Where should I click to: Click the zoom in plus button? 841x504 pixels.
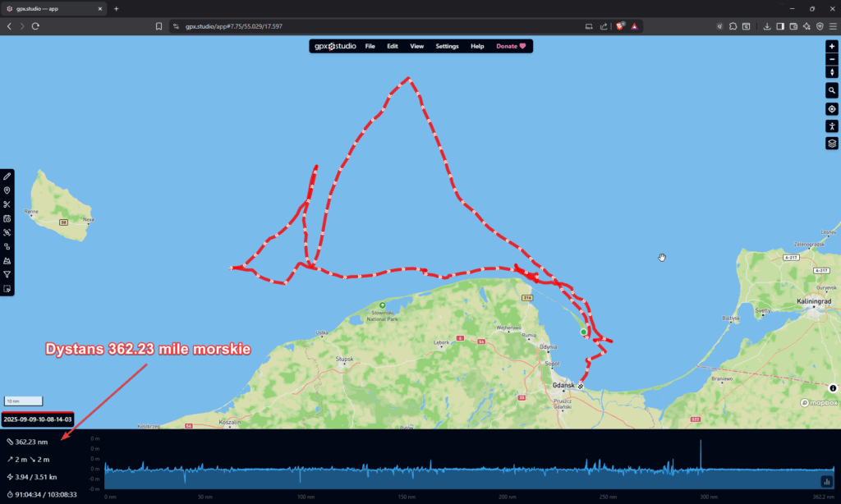[x=832, y=47]
